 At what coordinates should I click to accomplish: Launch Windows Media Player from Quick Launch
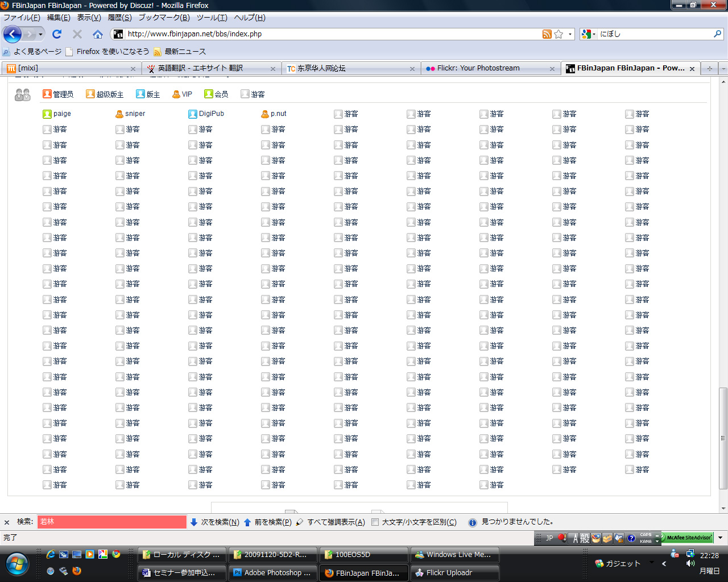[x=90, y=554]
